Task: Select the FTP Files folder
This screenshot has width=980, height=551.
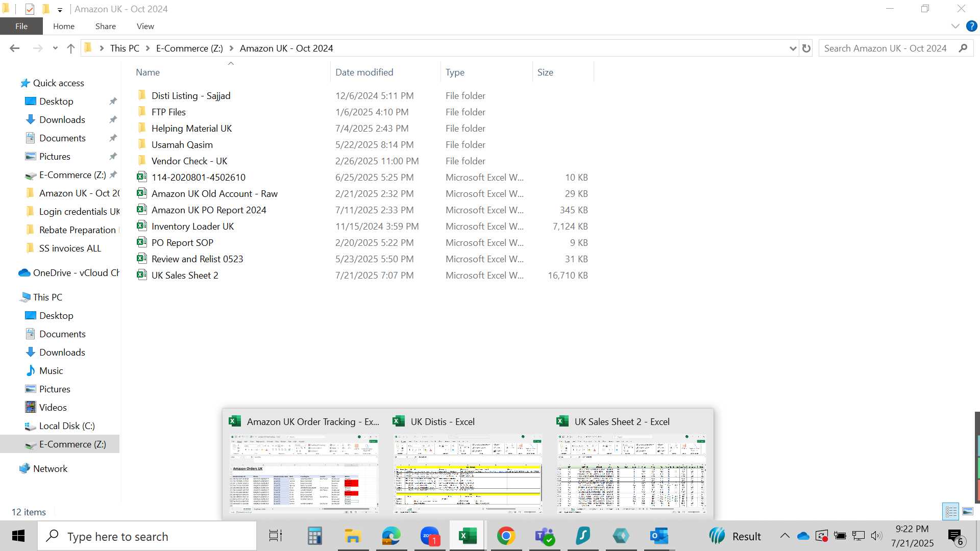Action: tap(168, 112)
